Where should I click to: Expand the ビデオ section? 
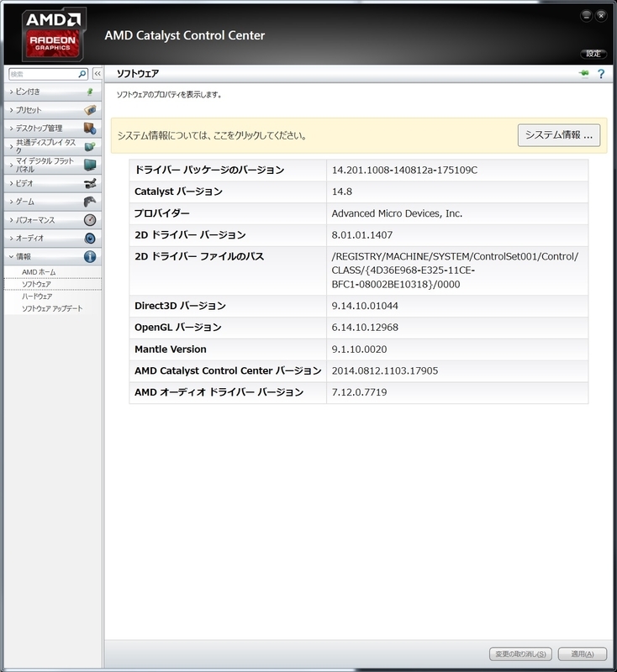click(52, 183)
